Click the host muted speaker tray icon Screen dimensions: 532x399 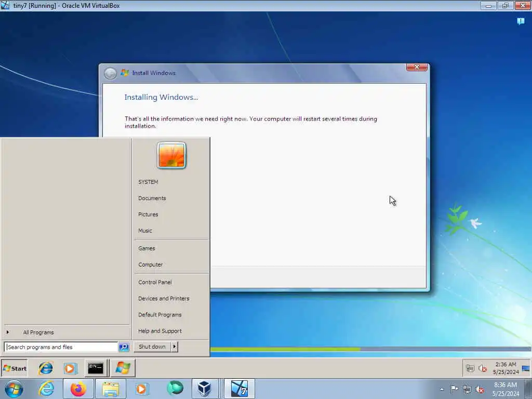480,389
